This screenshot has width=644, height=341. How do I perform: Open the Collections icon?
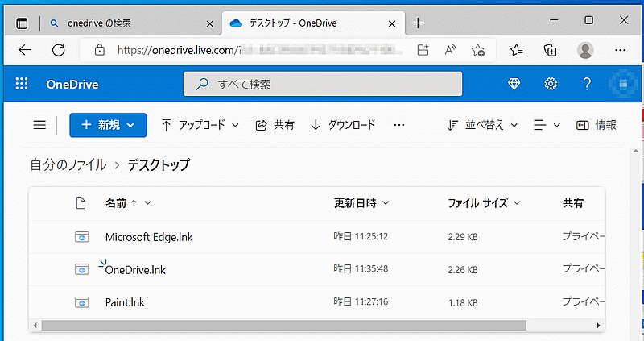pyautogui.click(x=551, y=50)
